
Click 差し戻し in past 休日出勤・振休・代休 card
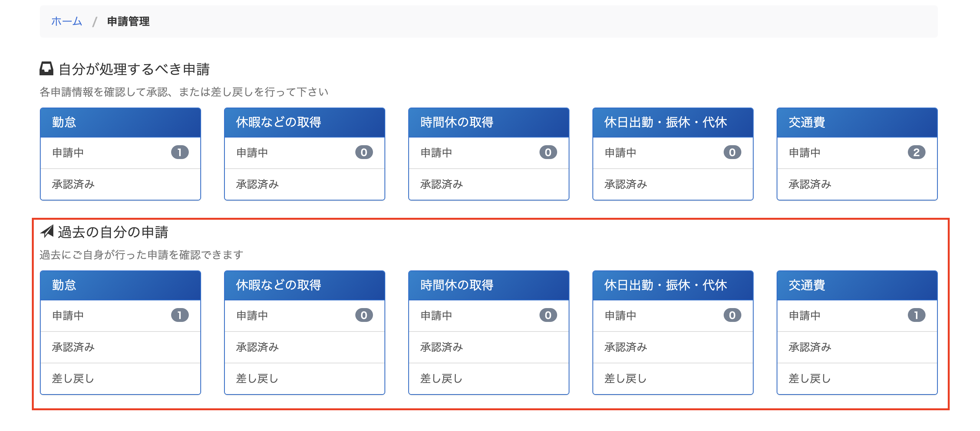pos(625,379)
